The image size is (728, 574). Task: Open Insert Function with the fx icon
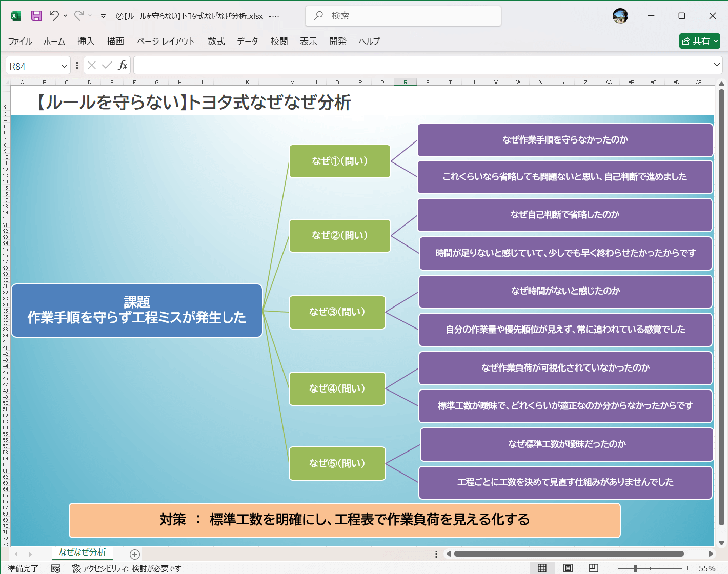point(123,65)
